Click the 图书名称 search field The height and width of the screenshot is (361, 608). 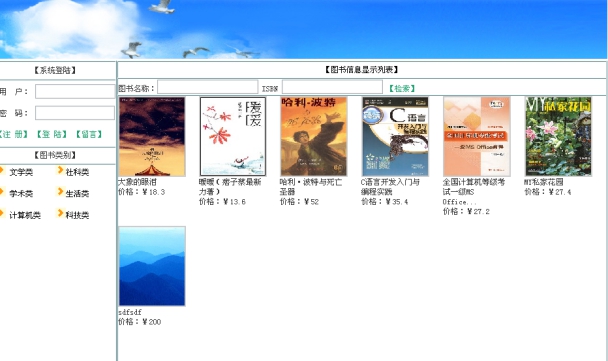click(207, 87)
